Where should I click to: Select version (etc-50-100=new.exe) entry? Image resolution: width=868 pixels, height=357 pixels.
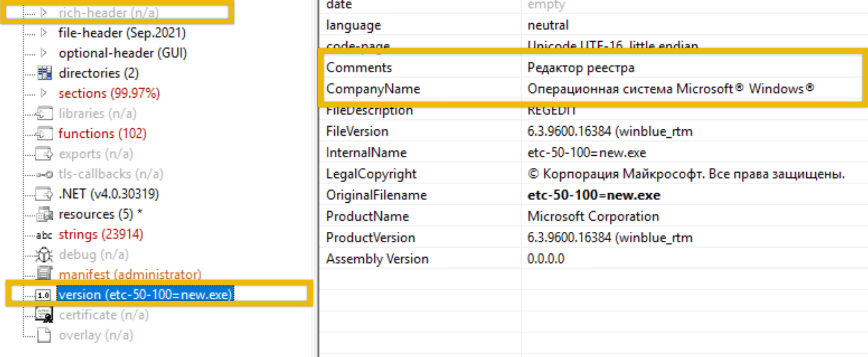145,295
